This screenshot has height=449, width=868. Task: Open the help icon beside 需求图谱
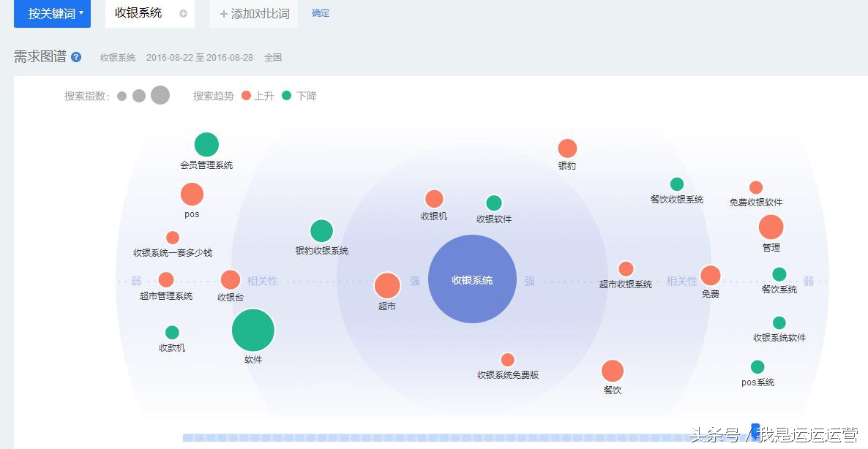point(76,56)
